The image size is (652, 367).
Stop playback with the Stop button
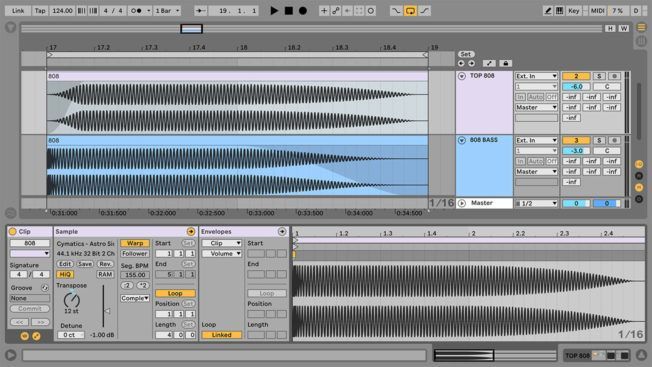pyautogui.click(x=289, y=11)
